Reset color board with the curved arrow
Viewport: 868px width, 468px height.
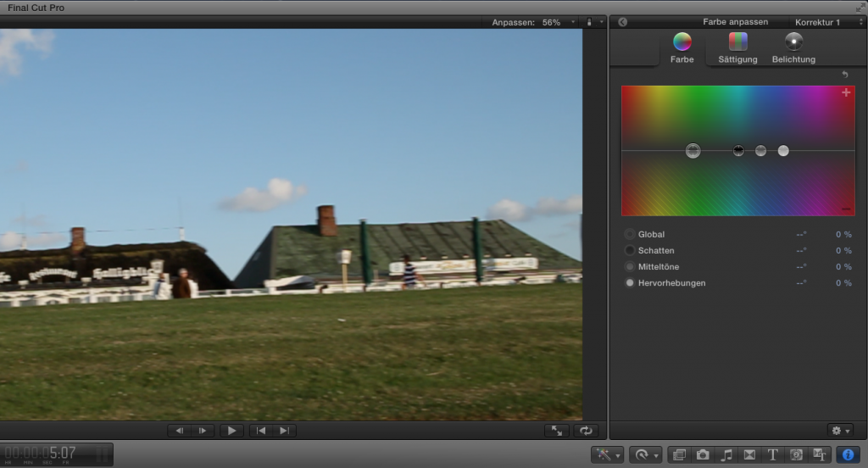845,75
